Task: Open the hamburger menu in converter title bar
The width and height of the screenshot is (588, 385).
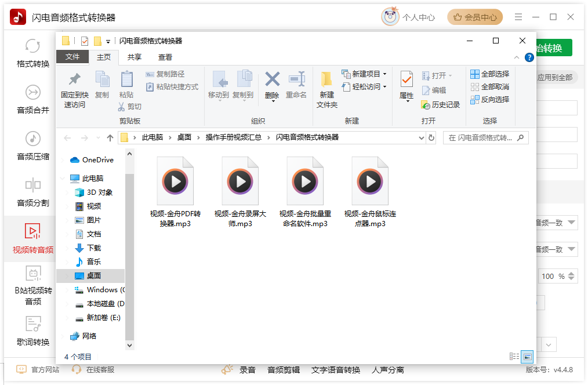Action: pyautogui.click(x=518, y=17)
